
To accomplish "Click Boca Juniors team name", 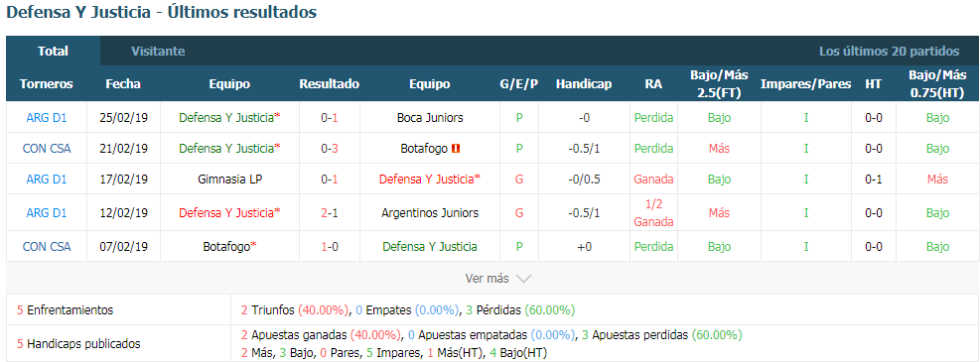I will point(430,117).
